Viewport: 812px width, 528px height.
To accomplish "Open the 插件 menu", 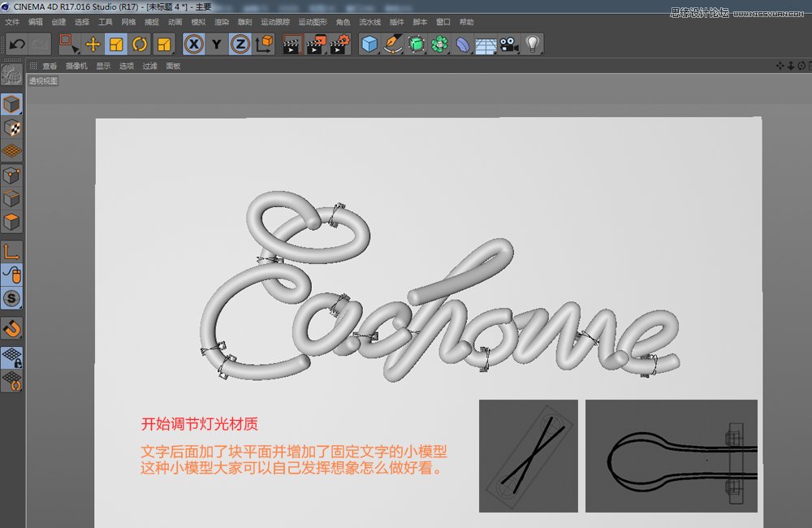I will [x=397, y=22].
